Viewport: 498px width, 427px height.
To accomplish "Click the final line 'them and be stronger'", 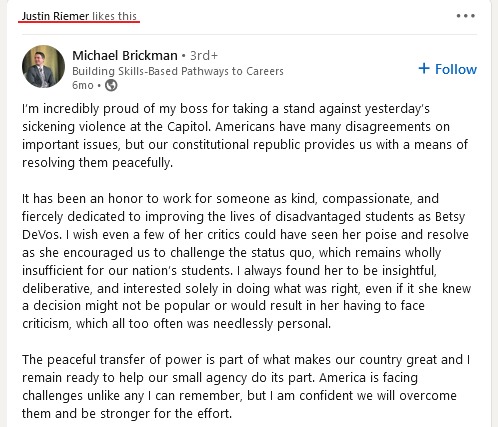I will 127,414.
